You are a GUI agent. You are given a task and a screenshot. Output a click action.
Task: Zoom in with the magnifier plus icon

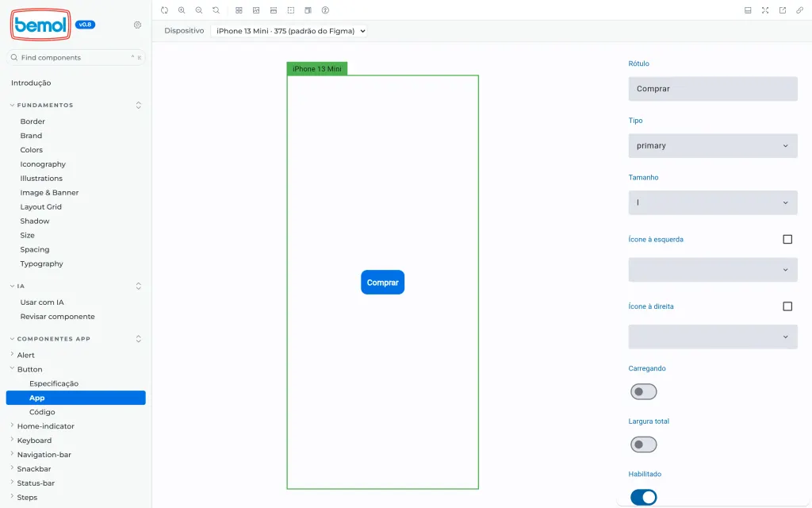point(182,10)
